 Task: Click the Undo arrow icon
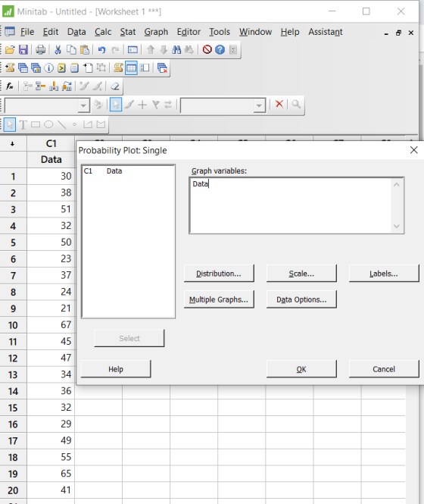click(x=101, y=50)
